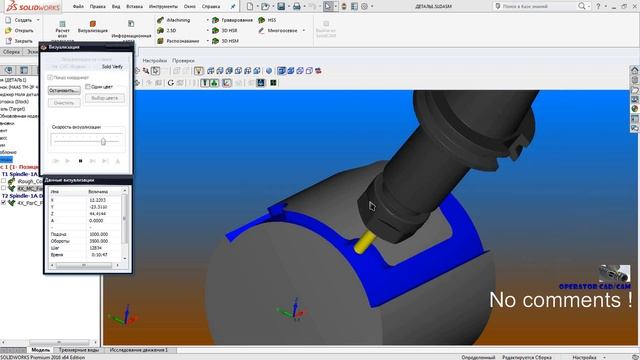This screenshot has height=360, width=640.
Task: Click the Выбор цвета button
Action: point(105,98)
